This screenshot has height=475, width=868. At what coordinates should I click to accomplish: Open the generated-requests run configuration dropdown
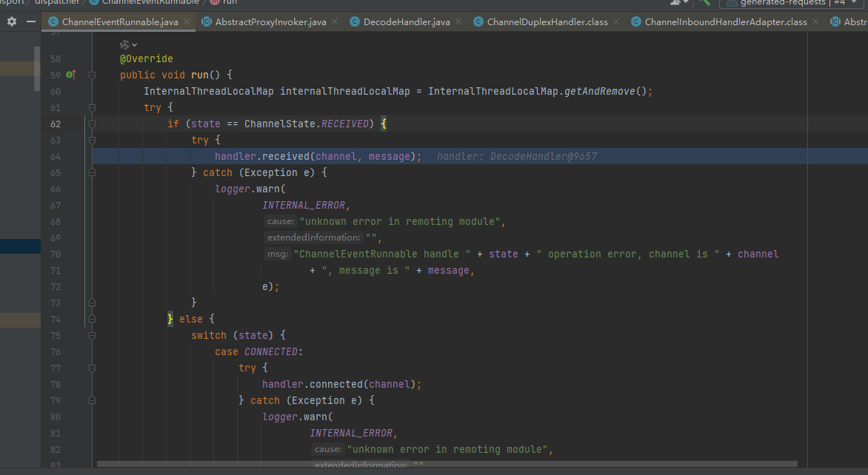click(792, 3)
